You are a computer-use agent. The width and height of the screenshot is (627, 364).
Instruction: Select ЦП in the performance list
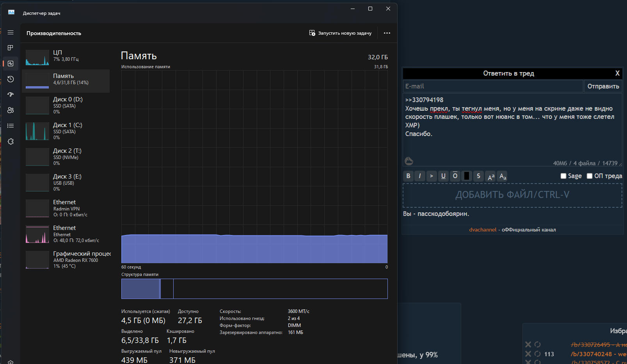(x=66, y=57)
